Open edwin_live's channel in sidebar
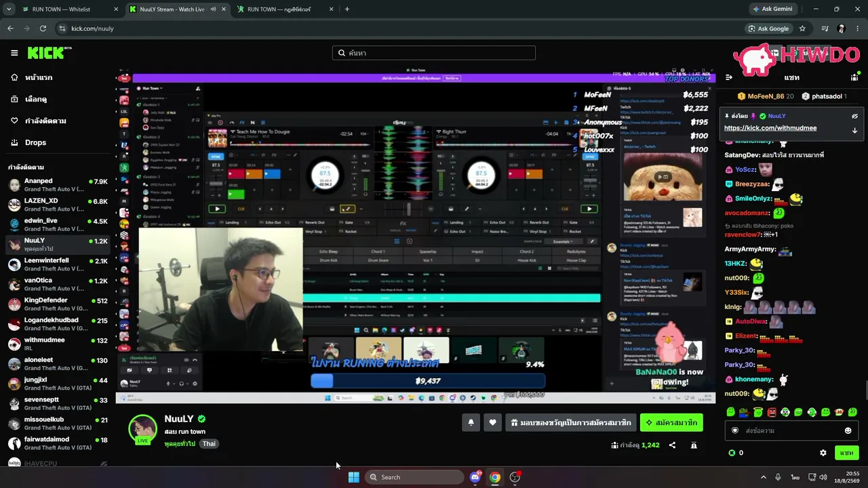Screen dimensions: 868x488 (58, 224)
